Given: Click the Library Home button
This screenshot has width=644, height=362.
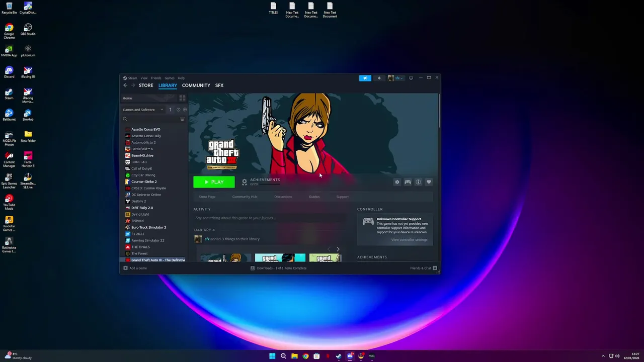Looking at the screenshot, I should pos(149,98).
